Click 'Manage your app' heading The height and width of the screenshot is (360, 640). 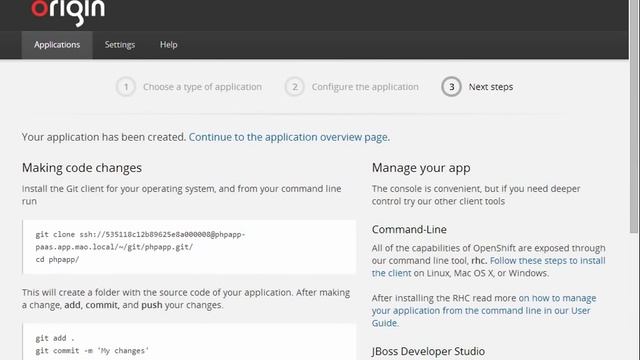(x=421, y=168)
